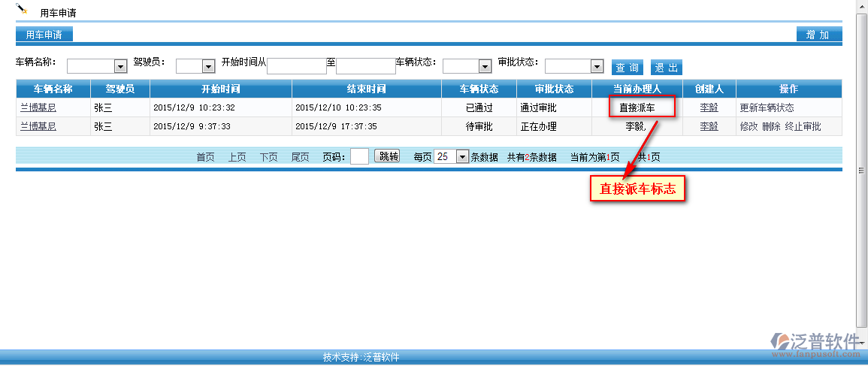The height and width of the screenshot is (366, 868).
Task: Open the 每页 25 rows-per-page dropdown
Action: click(x=452, y=156)
